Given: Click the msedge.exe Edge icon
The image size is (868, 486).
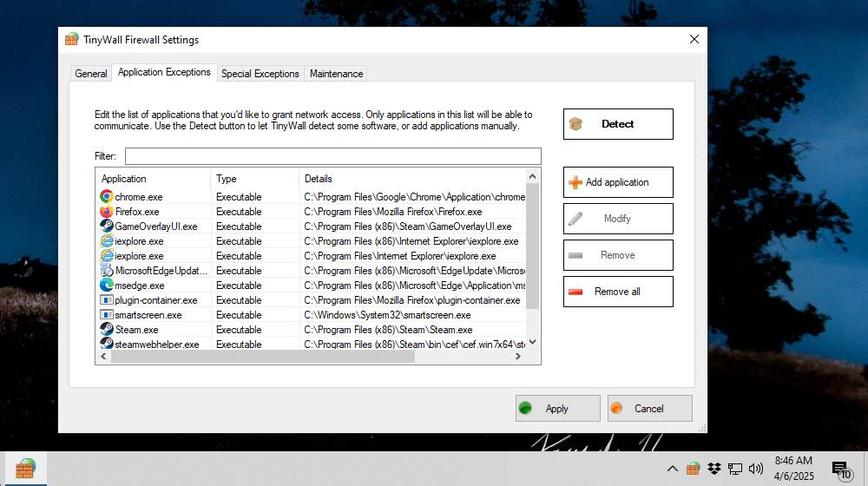Looking at the screenshot, I should pyautogui.click(x=106, y=285).
